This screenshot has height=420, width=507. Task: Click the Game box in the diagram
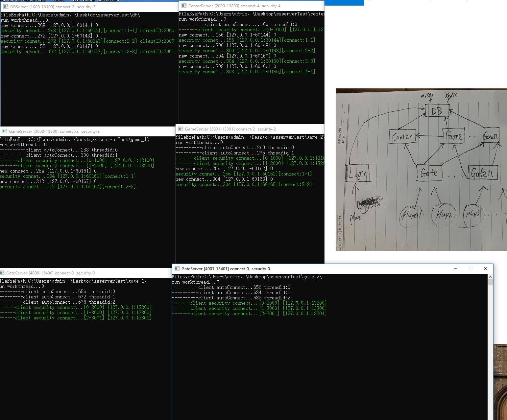pos(453,136)
